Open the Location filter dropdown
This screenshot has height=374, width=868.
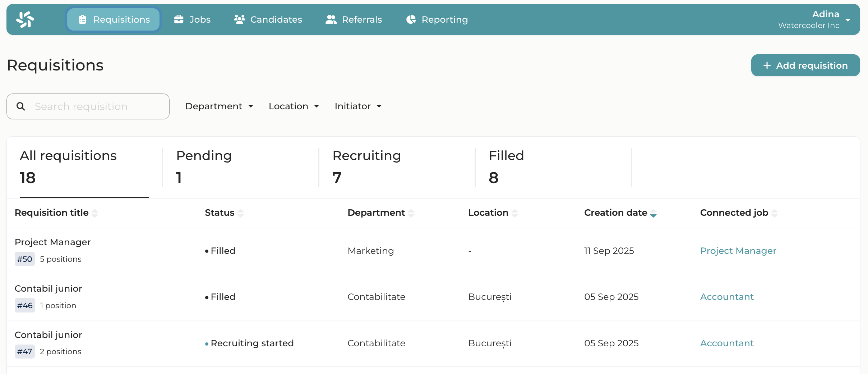(294, 106)
